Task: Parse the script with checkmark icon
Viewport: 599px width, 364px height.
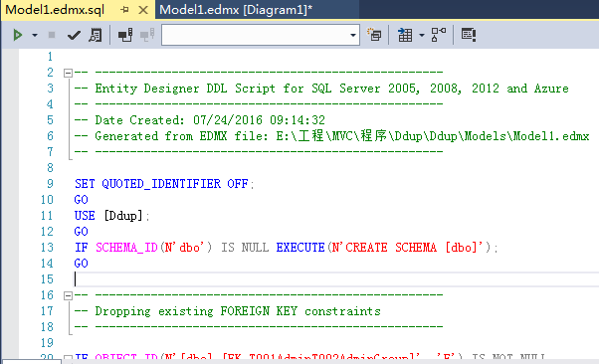Action: pos(74,35)
